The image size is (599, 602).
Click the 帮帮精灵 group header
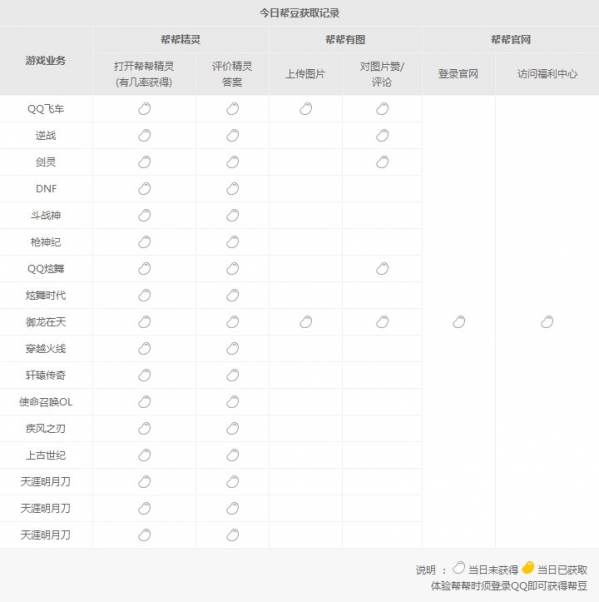pos(180,40)
